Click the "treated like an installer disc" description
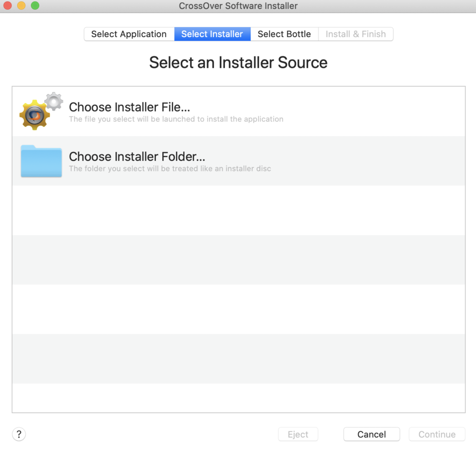The height and width of the screenshot is (453, 476). click(x=170, y=169)
